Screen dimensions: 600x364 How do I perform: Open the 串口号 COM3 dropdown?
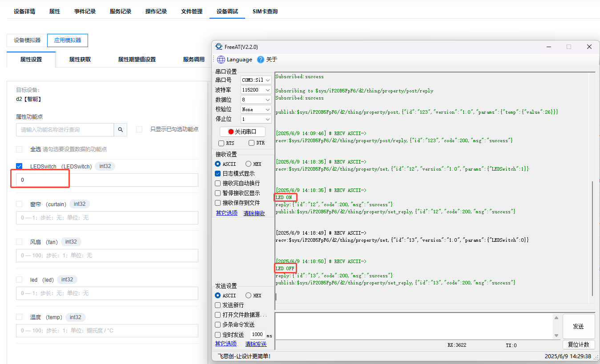(x=256, y=80)
